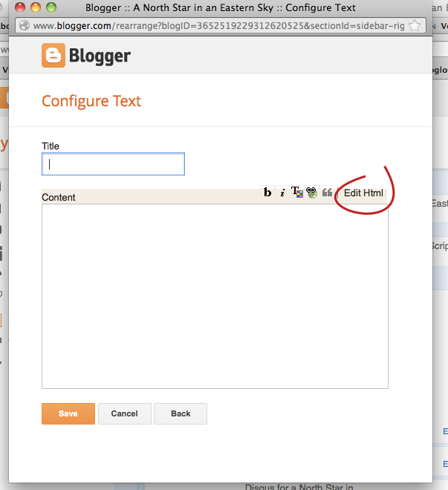Click the globe site icon in address bar

point(25,25)
